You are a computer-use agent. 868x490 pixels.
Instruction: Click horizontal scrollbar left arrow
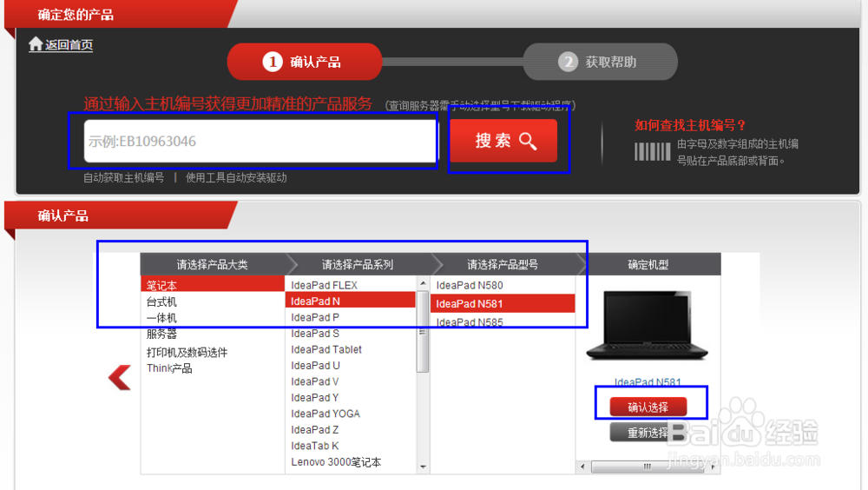click(x=582, y=467)
